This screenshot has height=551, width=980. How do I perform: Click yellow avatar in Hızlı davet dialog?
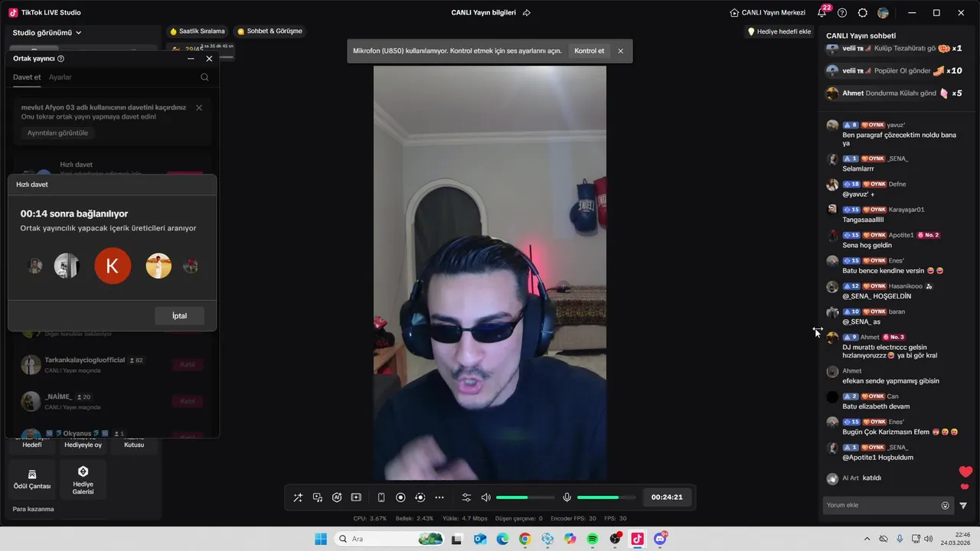[x=158, y=266]
